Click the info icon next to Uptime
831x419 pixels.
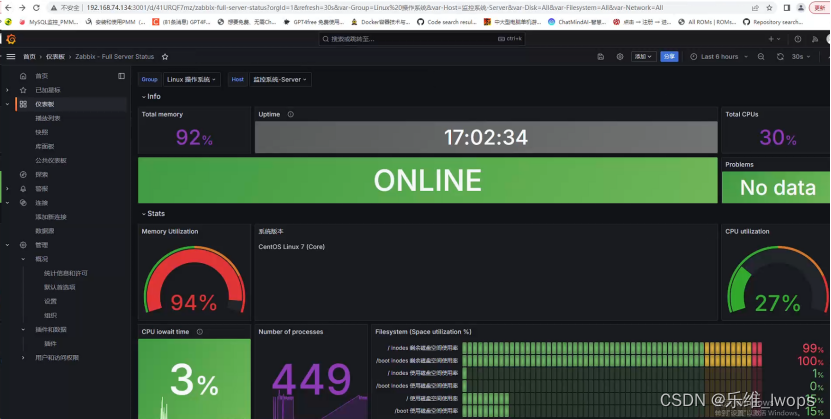[x=290, y=114]
